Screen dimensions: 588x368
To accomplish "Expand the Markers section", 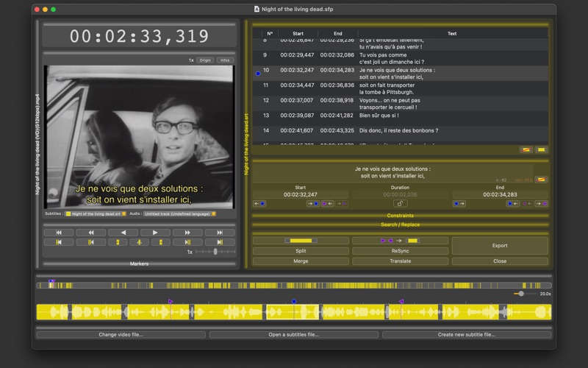I will pos(139,263).
